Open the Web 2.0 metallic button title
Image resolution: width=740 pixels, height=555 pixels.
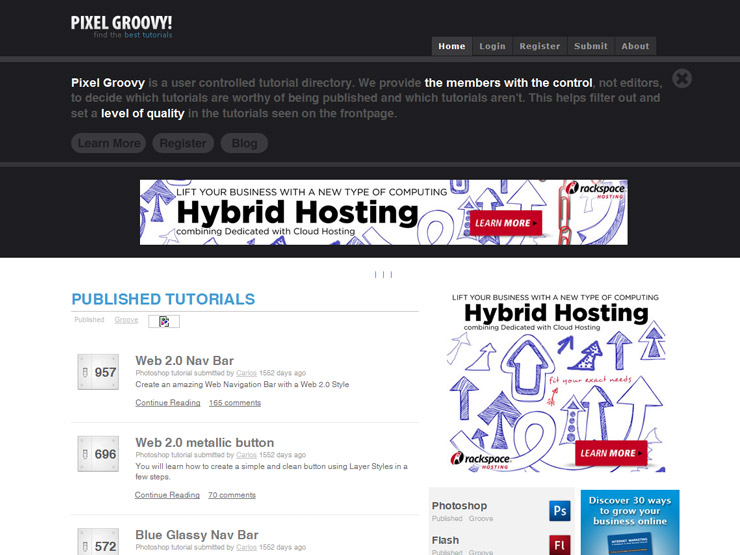[205, 443]
